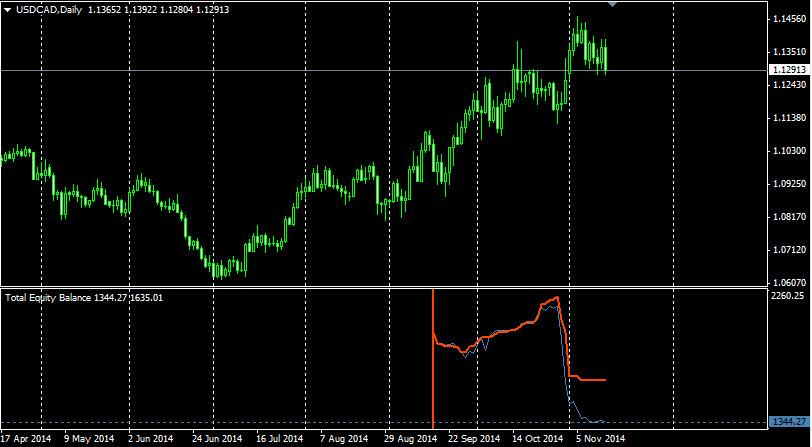Screen dimensions: 812x447
Task: Click the 1.11380 price scale label
Action: pos(789,118)
